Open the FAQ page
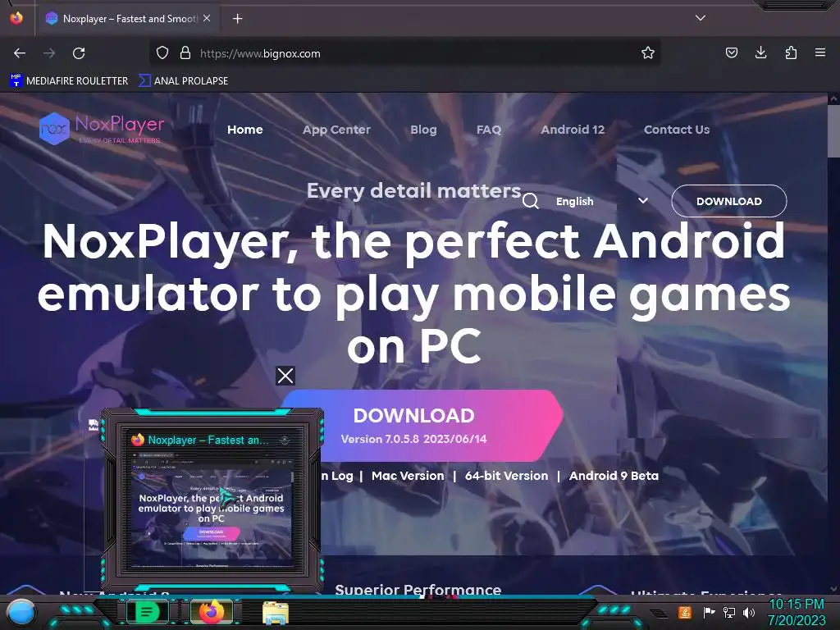840x630 pixels. point(489,130)
